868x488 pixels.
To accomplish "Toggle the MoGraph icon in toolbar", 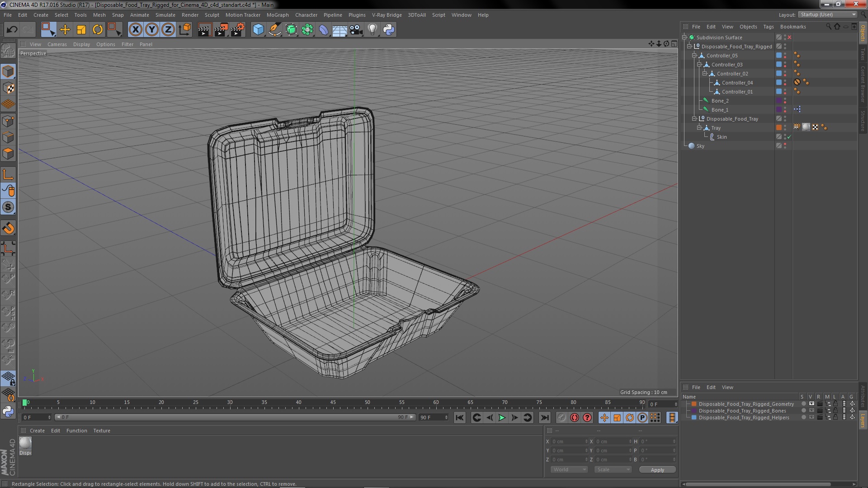I will click(x=307, y=29).
